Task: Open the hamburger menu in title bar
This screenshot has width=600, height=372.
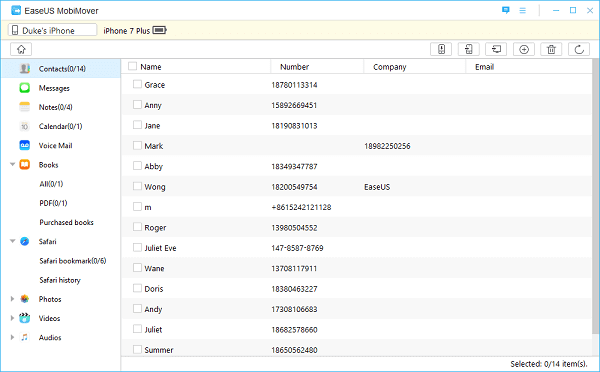Action: click(522, 10)
